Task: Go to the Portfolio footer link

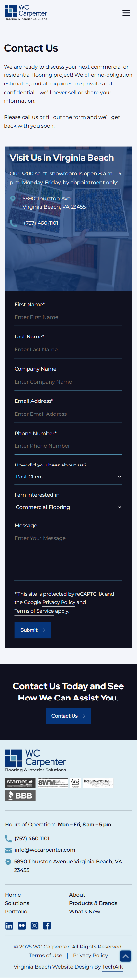Action: click(x=16, y=911)
